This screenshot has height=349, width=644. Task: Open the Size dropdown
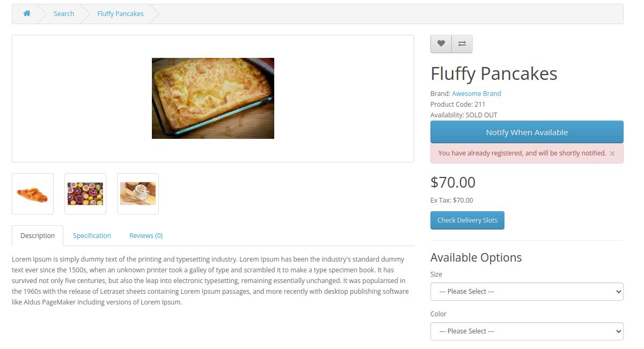pos(526,291)
